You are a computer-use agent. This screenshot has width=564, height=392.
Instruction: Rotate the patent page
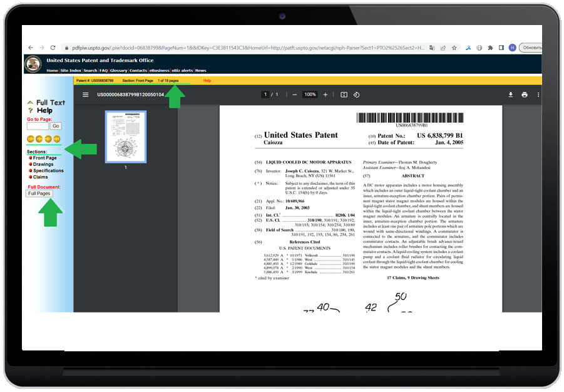click(357, 95)
